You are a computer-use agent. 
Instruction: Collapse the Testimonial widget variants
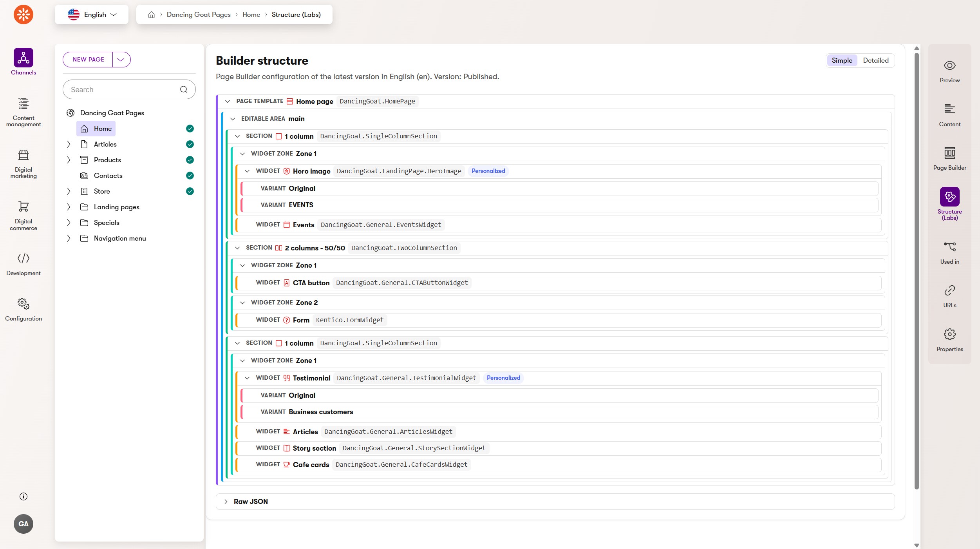click(x=247, y=378)
